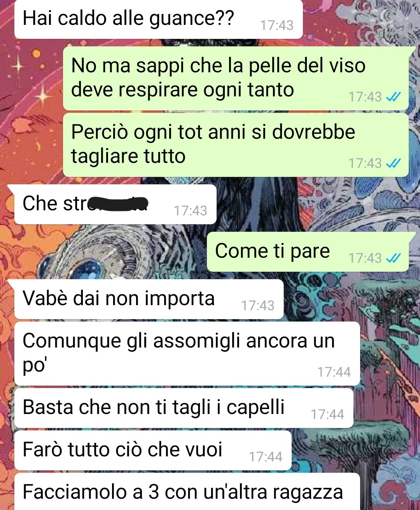Viewport: 420px width, 510px height.
Task: Click blue double check on 'tagliare tutto' message
Action: click(x=393, y=163)
